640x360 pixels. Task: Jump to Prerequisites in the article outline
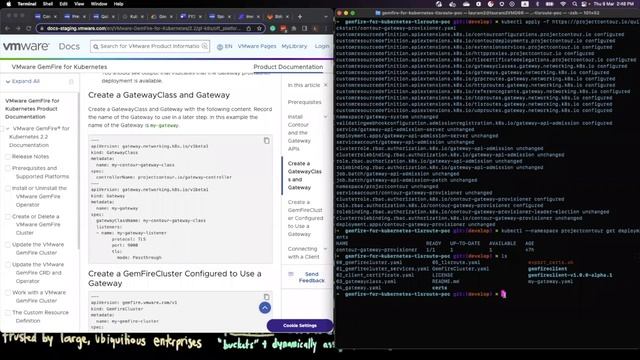pos(304,102)
